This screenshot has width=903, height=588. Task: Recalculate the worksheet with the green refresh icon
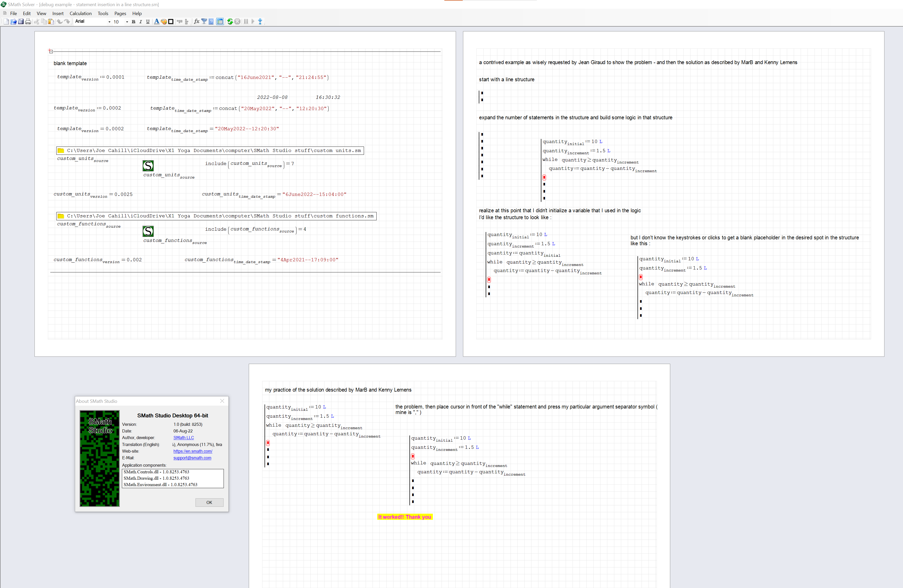[230, 22]
